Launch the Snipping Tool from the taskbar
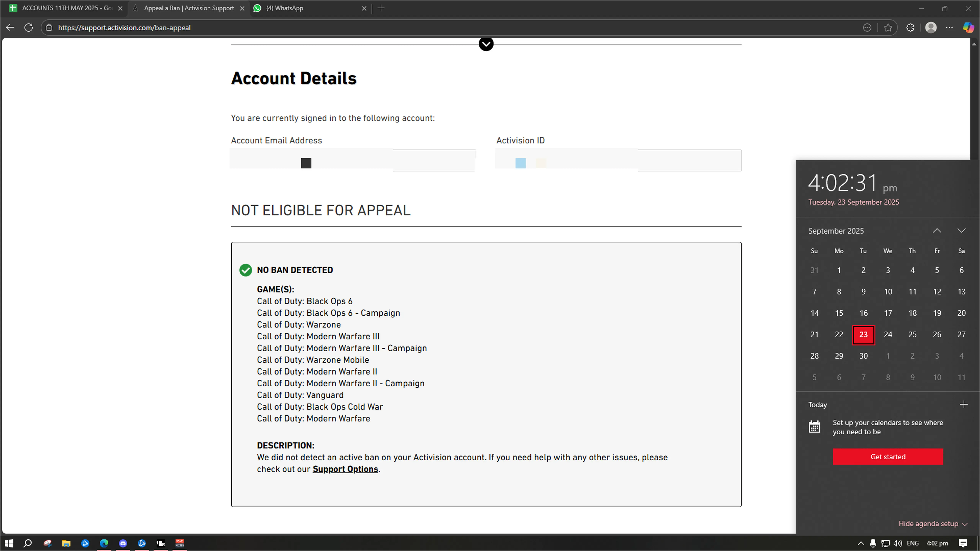The image size is (980, 551). point(47,543)
